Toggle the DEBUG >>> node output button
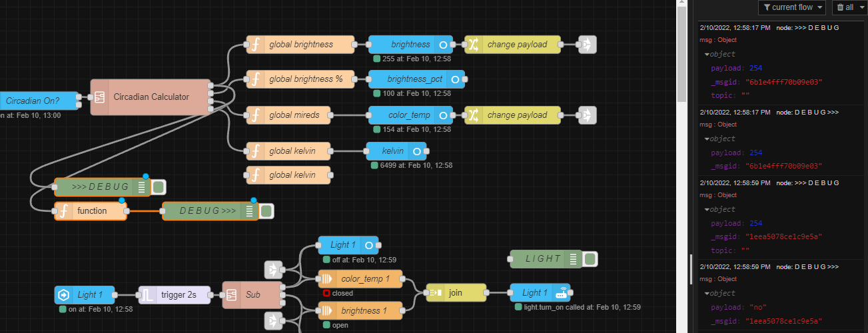The image size is (868, 333). click(266, 211)
